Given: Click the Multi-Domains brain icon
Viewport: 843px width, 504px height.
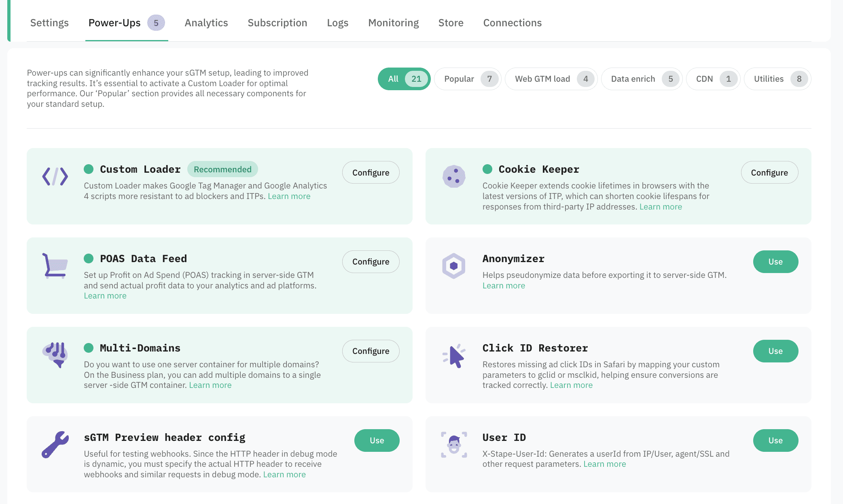Looking at the screenshot, I should tap(55, 355).
